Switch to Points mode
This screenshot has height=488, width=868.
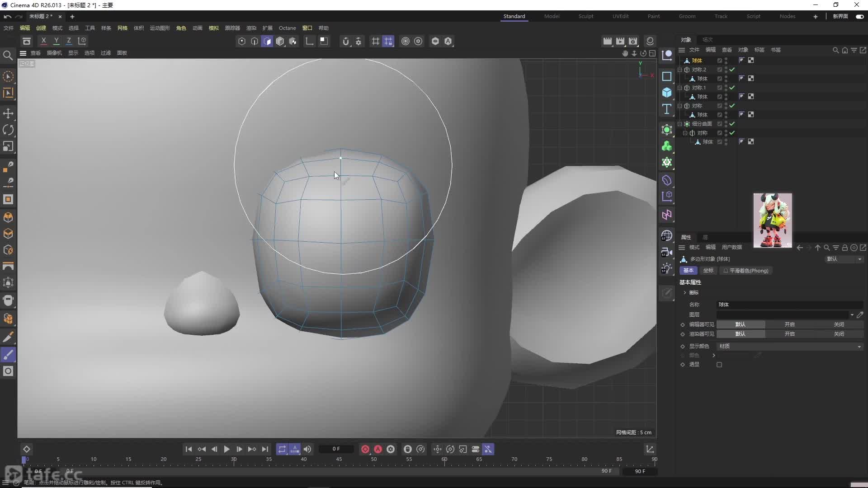click(242, 42)
